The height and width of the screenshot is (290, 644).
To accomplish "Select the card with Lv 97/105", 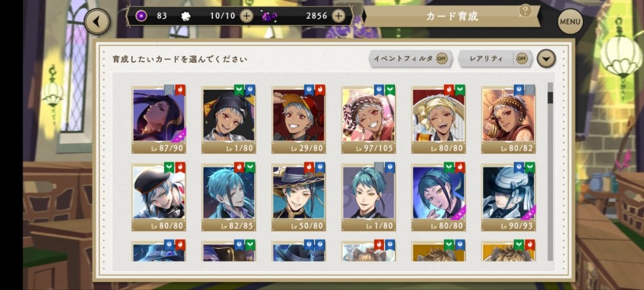I will [369, 120].
